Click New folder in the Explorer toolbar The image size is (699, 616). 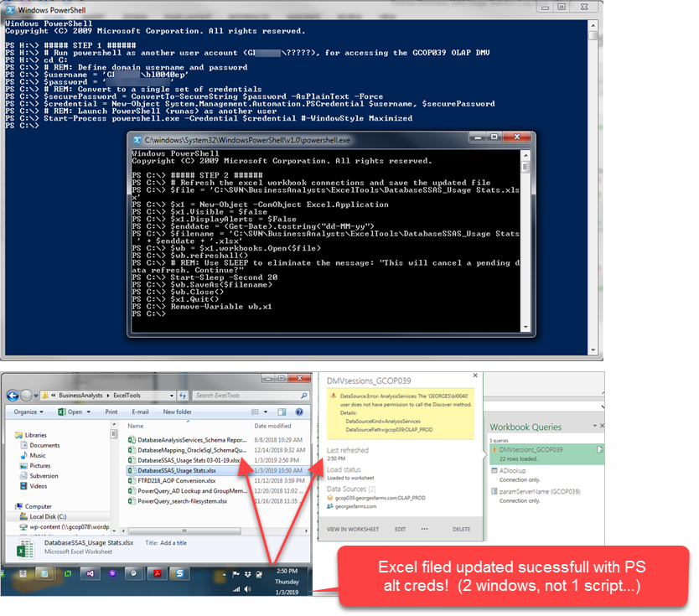pyautogui.click(x=178, y=412)
